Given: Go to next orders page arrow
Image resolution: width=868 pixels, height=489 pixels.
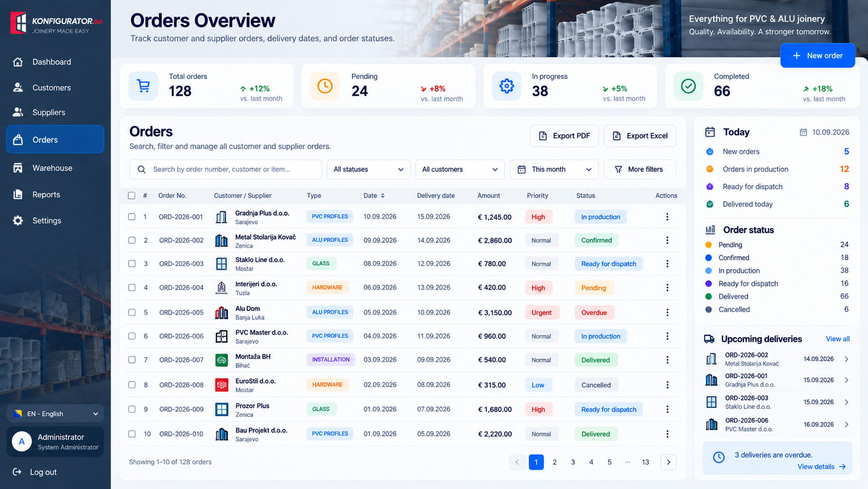Looking at the screenshot, I should 668,462.
